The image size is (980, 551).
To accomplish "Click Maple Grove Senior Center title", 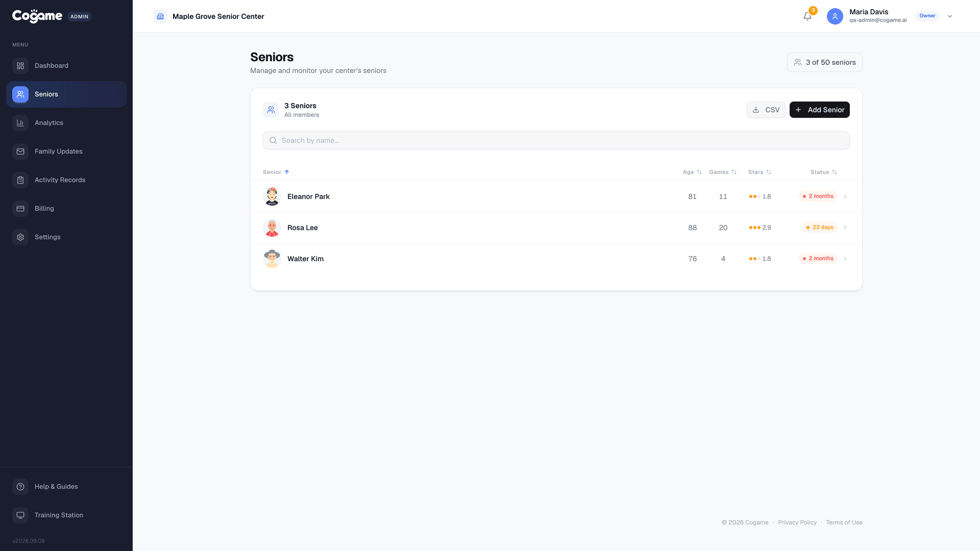I will pyautogui.click(x=218, y=16).
